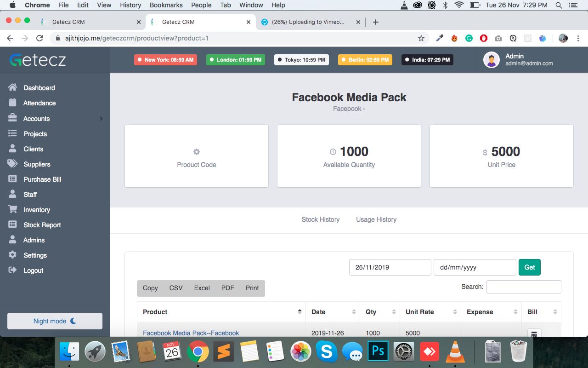
Task: Open Suppliers via its tags icon
Action: (13, 164)
